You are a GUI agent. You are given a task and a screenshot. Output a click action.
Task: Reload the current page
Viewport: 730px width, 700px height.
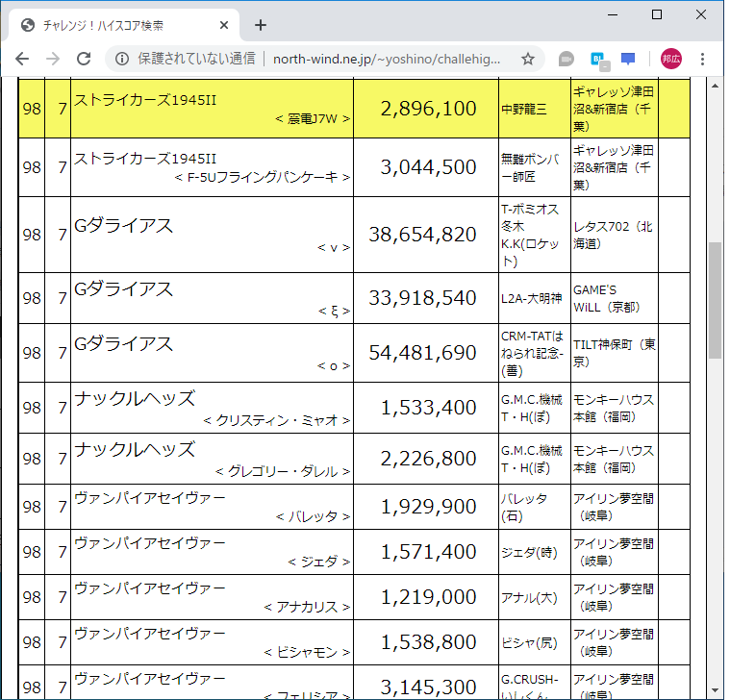pos(84,59)
